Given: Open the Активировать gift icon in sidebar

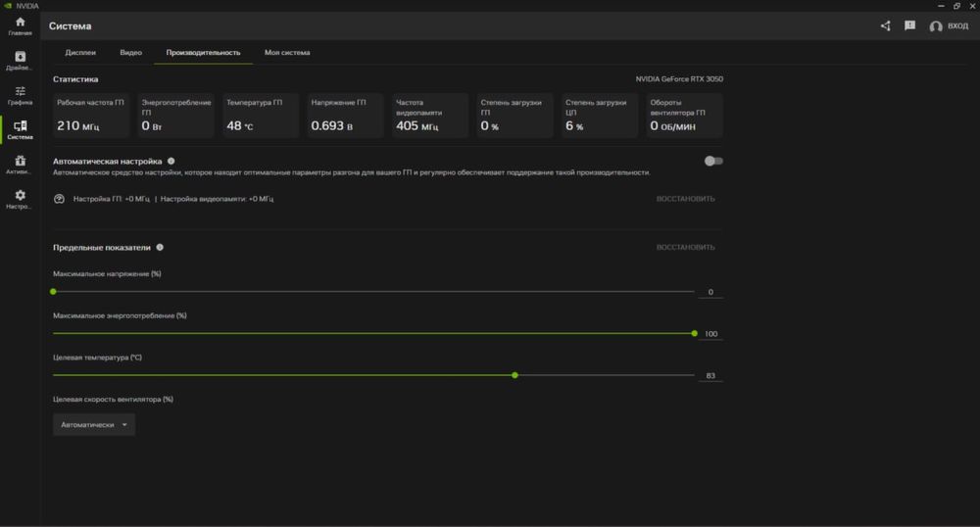Looking at the screenshot, I should point(20,164).
